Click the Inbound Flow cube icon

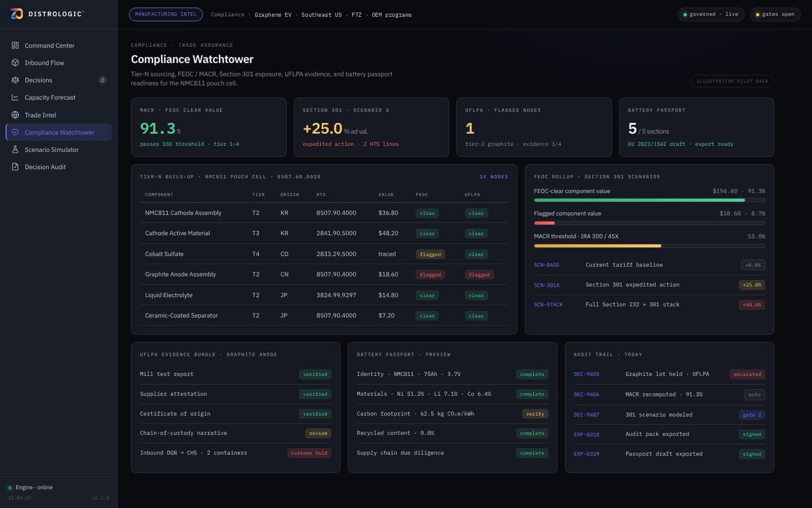(x=15, y=62)
